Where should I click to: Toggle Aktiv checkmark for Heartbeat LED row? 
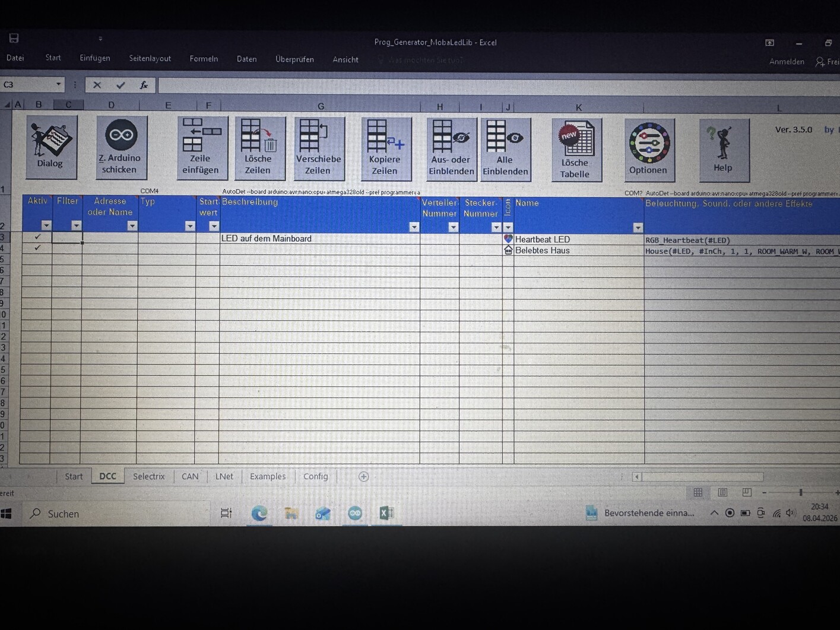coord(37,237)
